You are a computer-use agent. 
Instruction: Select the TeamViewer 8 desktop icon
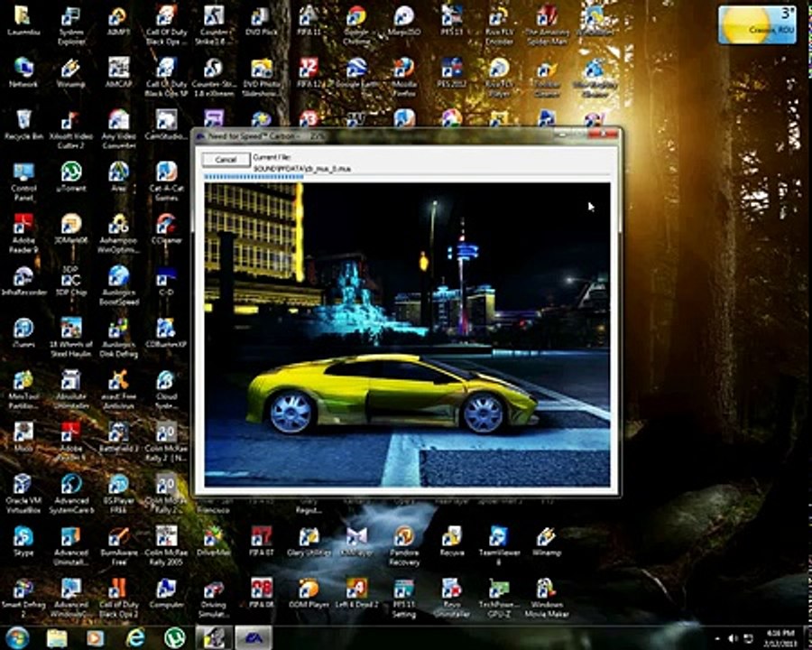pyautogui.click(x=499, y=545)
